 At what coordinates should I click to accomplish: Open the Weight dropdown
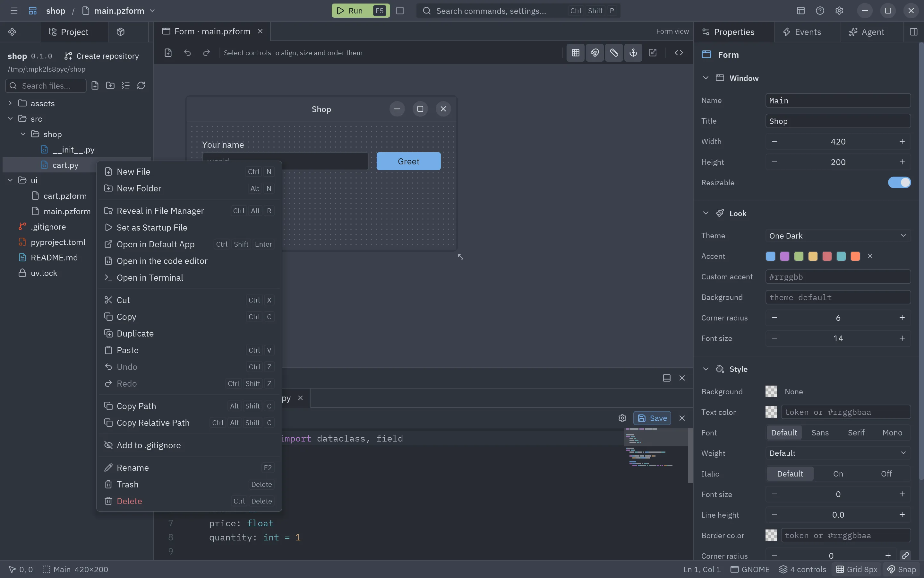838,453
